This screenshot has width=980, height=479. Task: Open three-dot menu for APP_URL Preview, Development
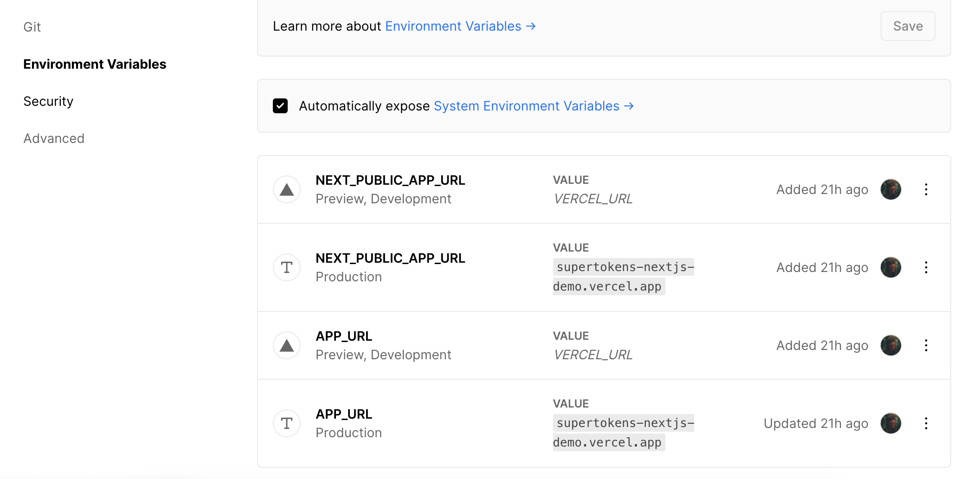[926, 345]
